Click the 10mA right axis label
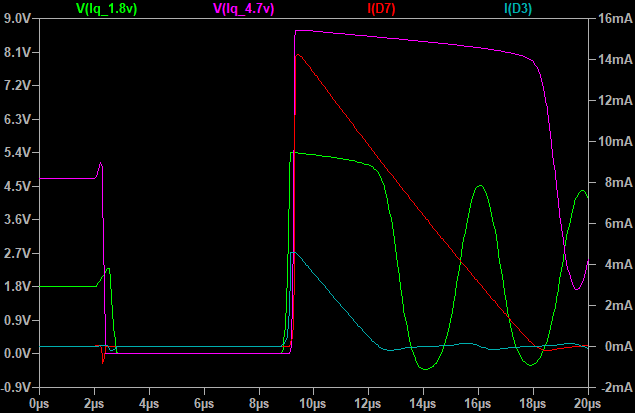The image size is (635, 413). point(615,141)
